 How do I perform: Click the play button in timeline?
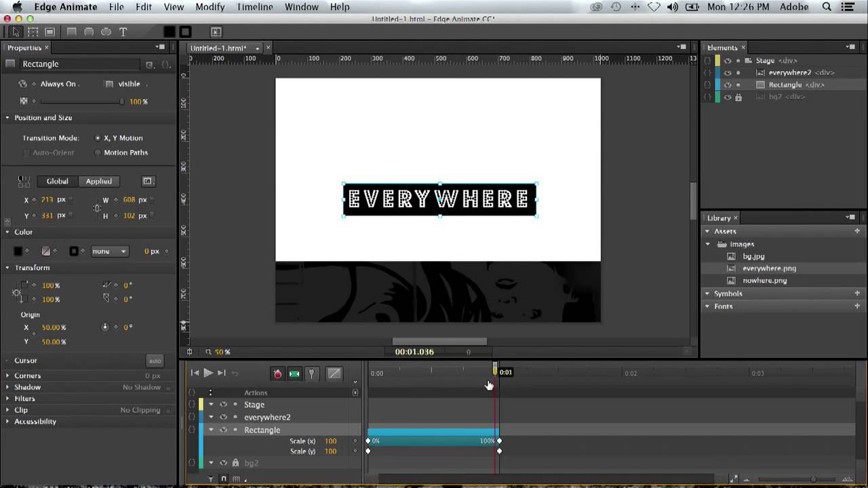pos(208,373)
